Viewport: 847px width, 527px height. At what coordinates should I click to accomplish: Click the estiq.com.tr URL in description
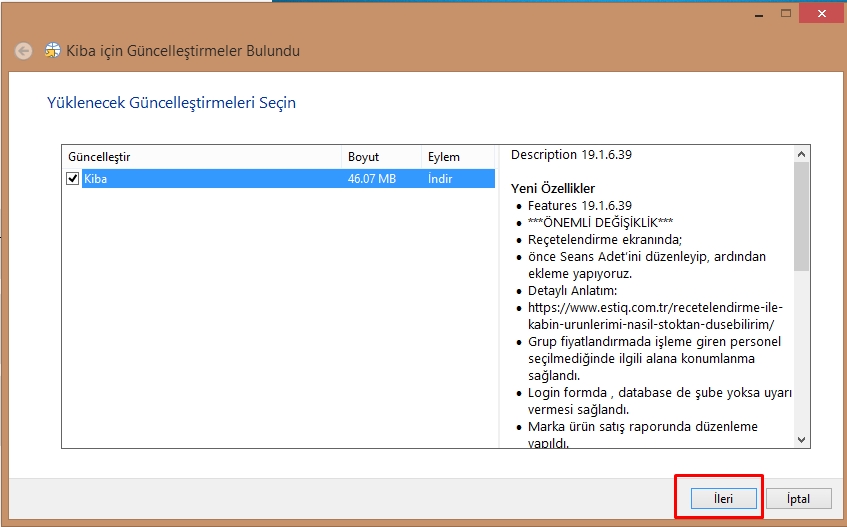coord(650,316)
